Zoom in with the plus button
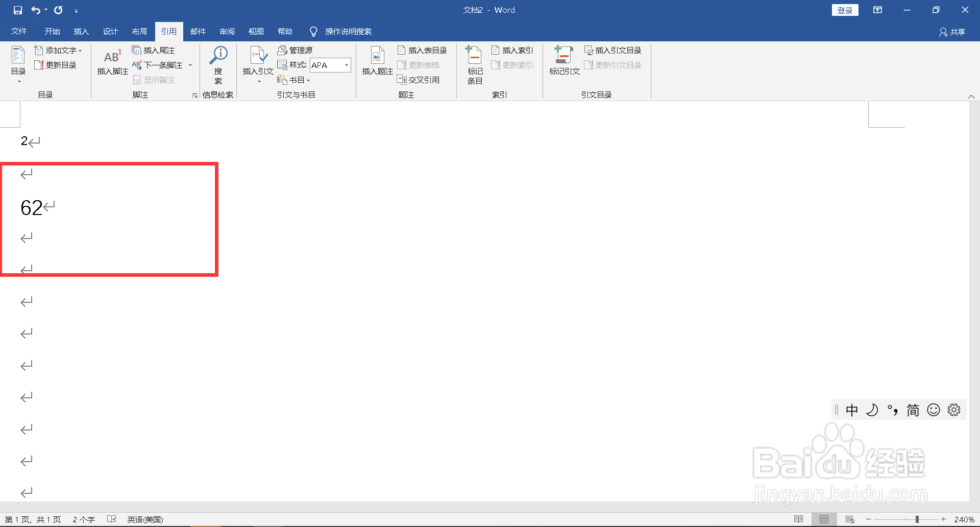Image resolution: width=980 pixels, height=527 pixels. pos(944,519)
